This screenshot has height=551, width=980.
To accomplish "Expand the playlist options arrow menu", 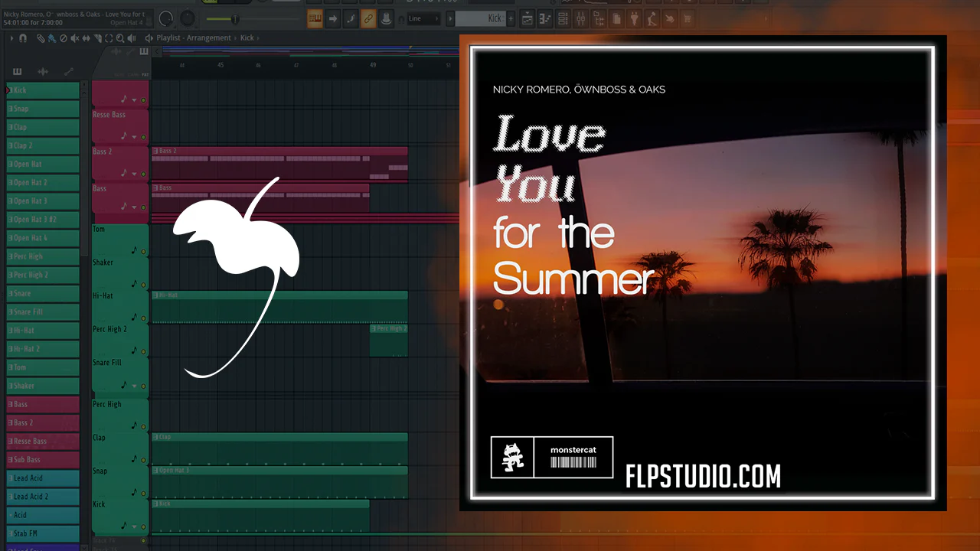I will point(11,38).
